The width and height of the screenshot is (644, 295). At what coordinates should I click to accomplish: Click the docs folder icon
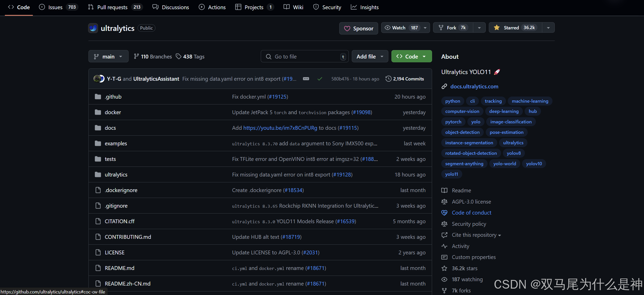98,128
